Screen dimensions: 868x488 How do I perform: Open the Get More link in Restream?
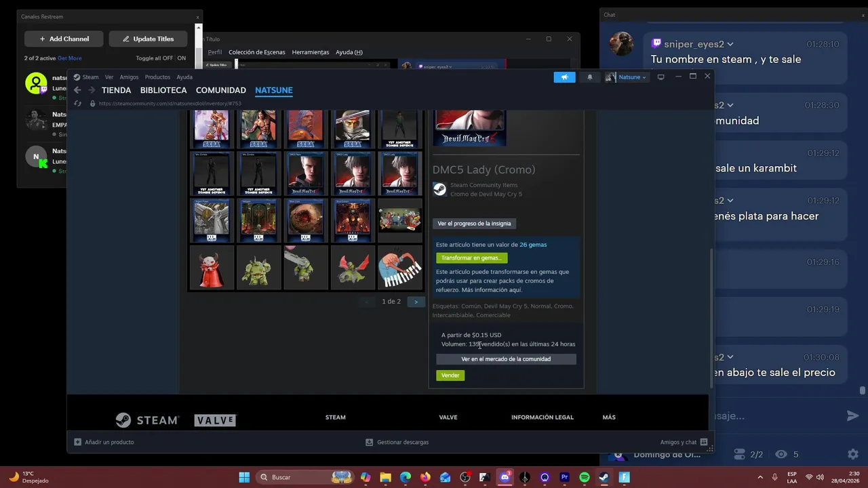click(x=69, y=58)
